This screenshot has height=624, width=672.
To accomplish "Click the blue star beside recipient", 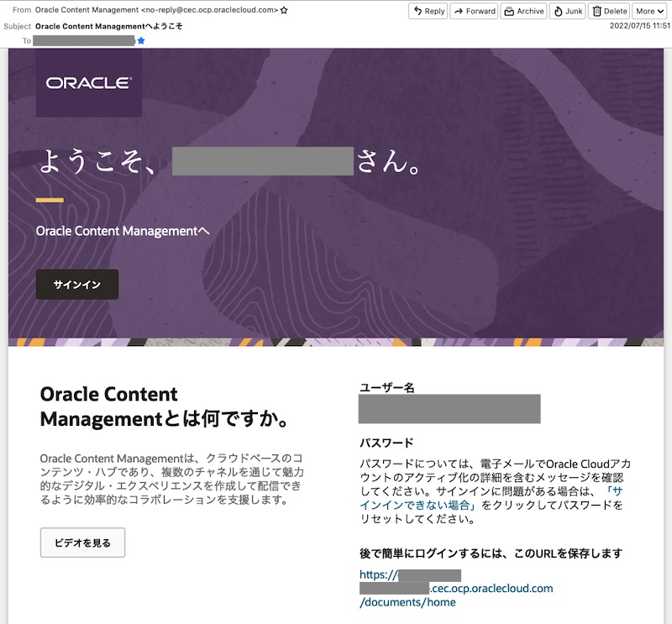I will coord(141,40).
